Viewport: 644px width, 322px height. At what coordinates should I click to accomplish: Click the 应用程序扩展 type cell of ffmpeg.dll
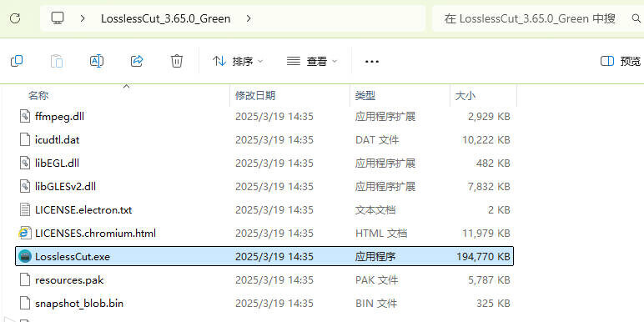(385, 116)
